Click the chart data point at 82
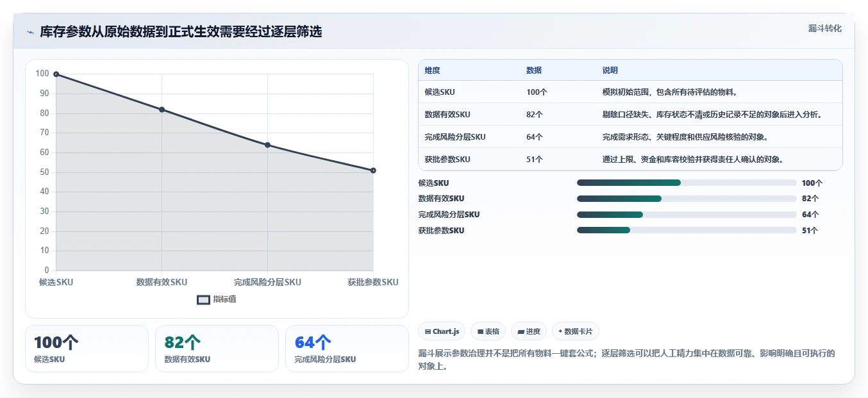This screenshot has height=398, width=868. 162,110
